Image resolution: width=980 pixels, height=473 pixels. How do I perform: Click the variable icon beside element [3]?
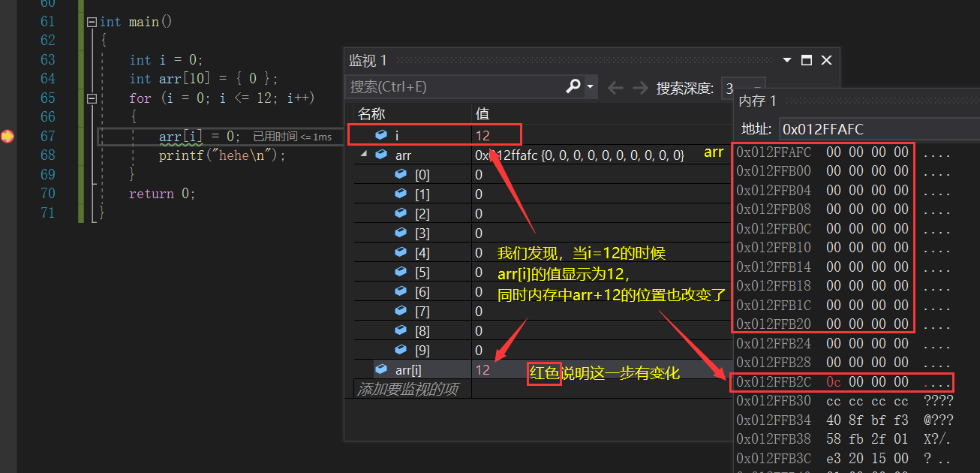[x=399, y=233]
